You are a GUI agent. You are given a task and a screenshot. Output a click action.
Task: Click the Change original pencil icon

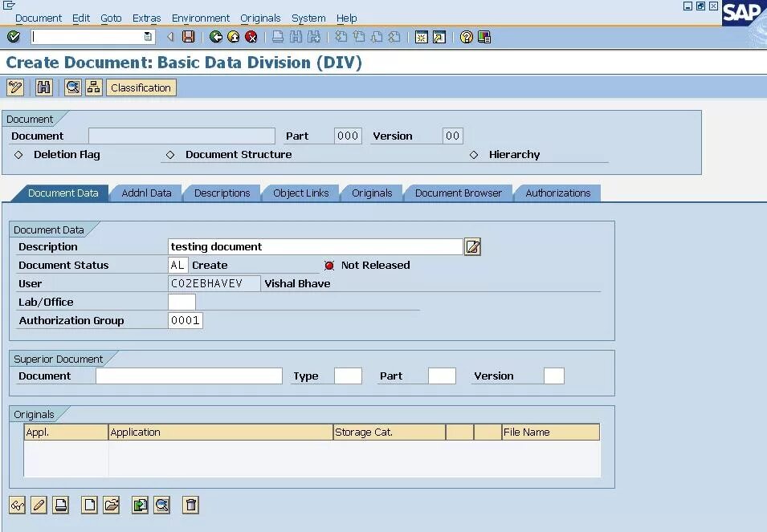pos(39,506)
